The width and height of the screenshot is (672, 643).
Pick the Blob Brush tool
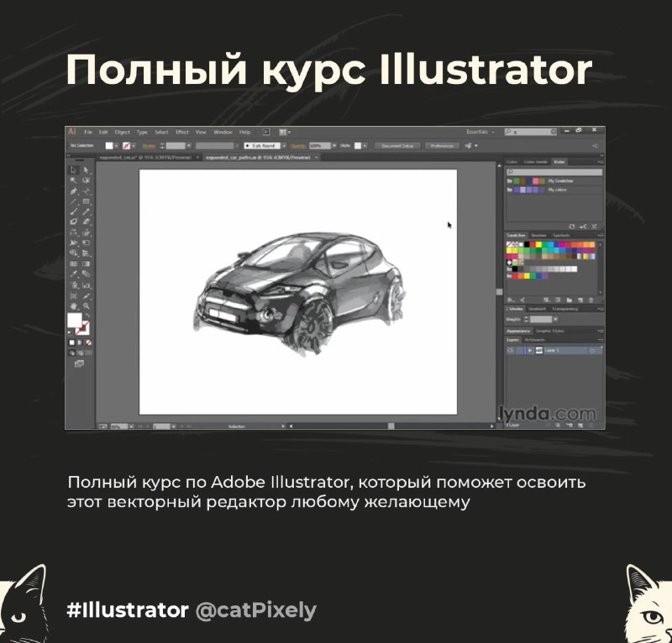click(x=74, y=222)
